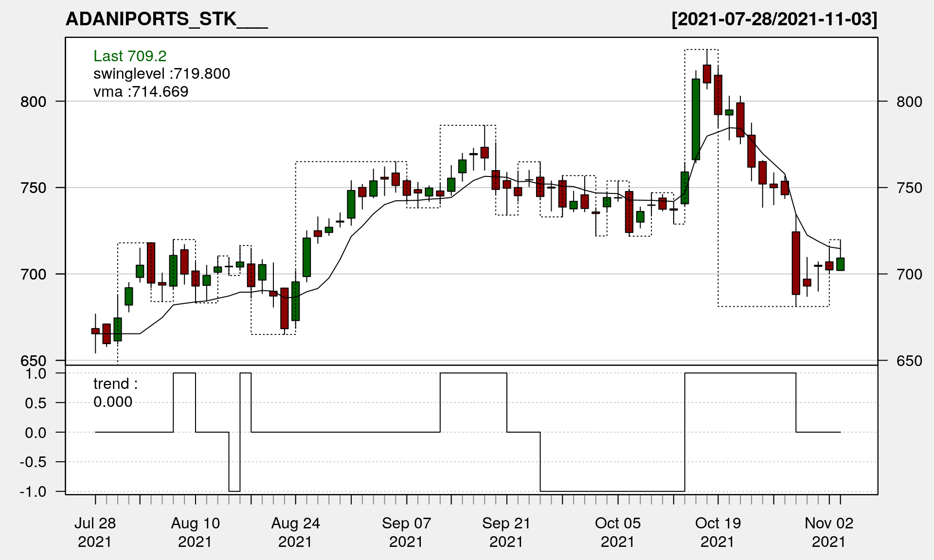Viewport: 934px width, 560px height.
Task: Click the Sep 21 2021 axis label
Action: click(x=506, y=532)
